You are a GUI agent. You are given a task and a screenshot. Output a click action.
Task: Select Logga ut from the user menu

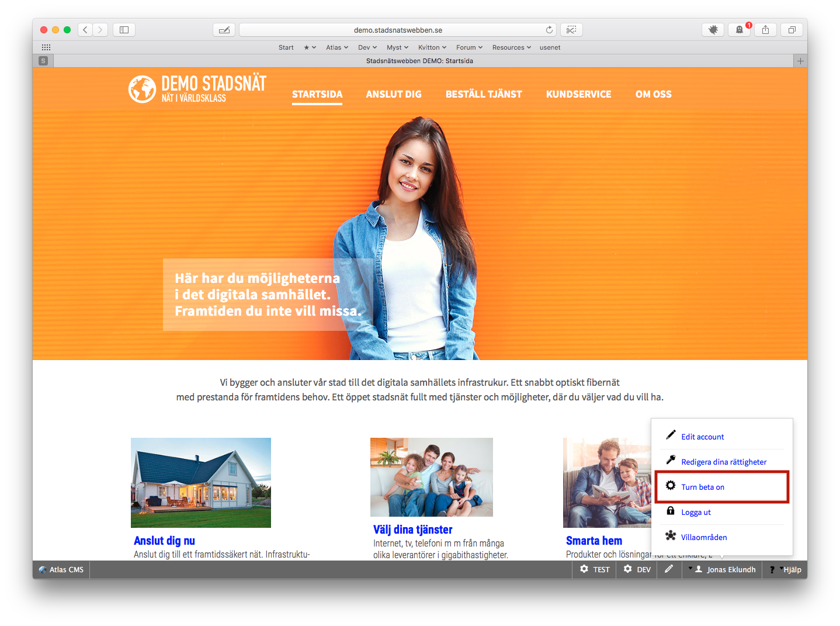pos(696,512)
